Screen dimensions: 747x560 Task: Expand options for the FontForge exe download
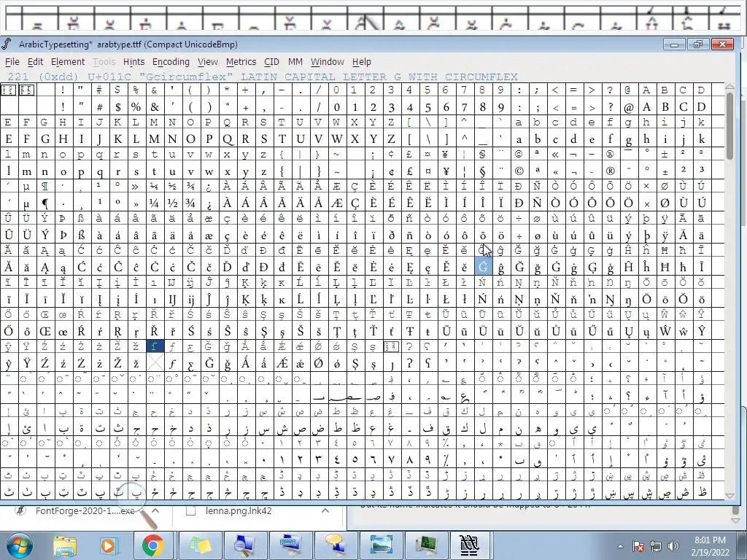pos(155,511)
